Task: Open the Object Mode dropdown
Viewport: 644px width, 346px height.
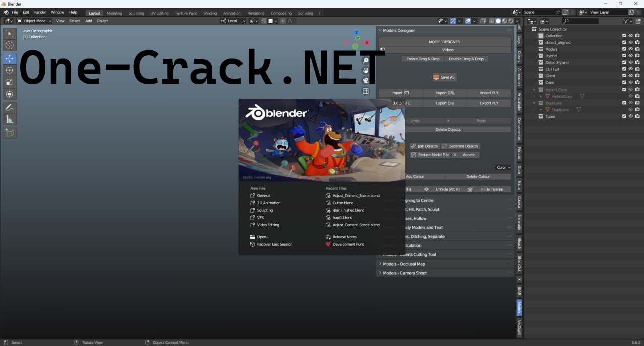Action: pyautogui.click(x=34, y=21)
